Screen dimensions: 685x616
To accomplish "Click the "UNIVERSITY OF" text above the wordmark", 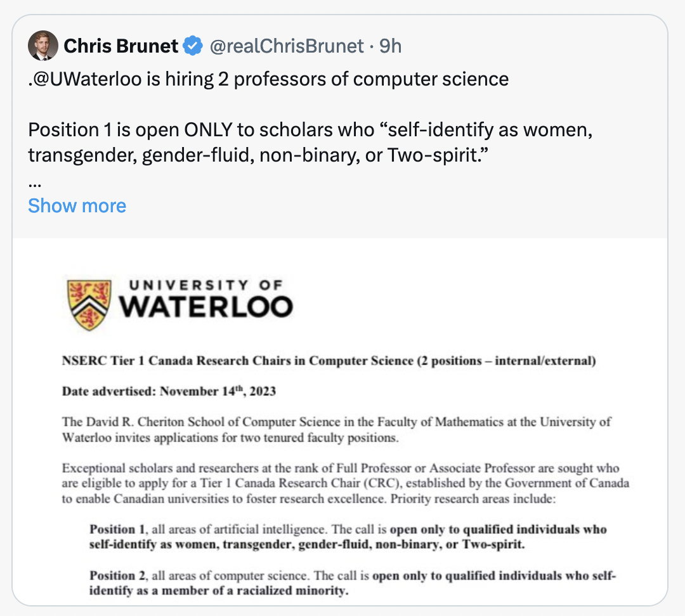I will (x=202, y=285).
